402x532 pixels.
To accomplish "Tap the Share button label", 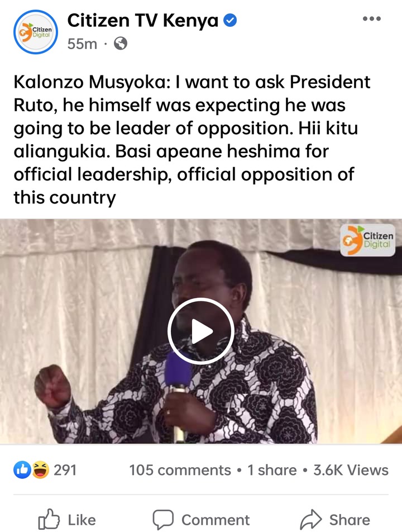I will pyautogui.click(x=350, y=520).
